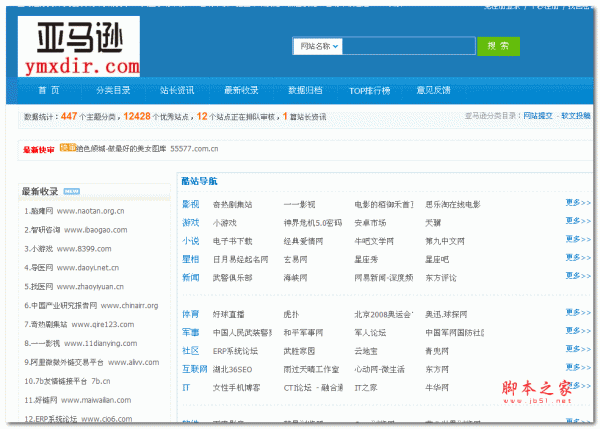Expand 更多>> for the 星相 row
Screen dimensions: 600x429
coord(578,258)
